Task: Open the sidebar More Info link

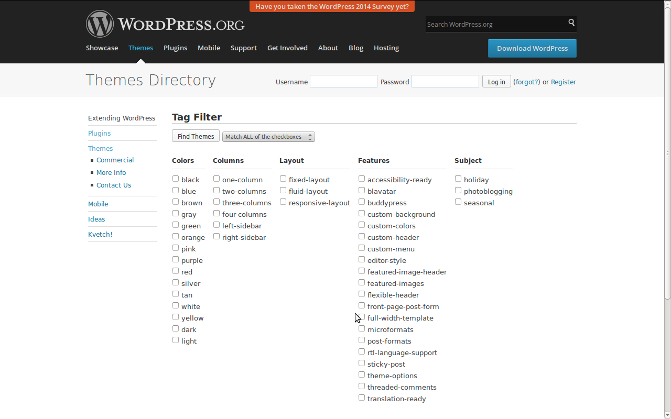Action: pyautogui.click(x=111, y=172)
